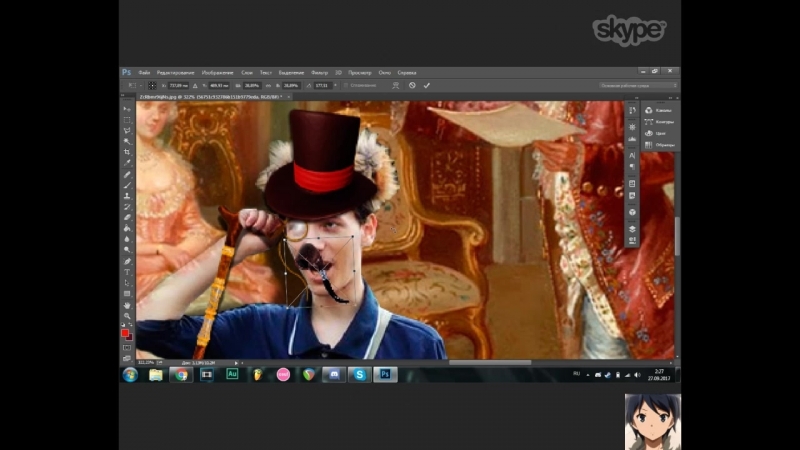Select the Hand tool in toolbar
The width and height of the screenshot is (800, 450).
[x=127, y=305]
